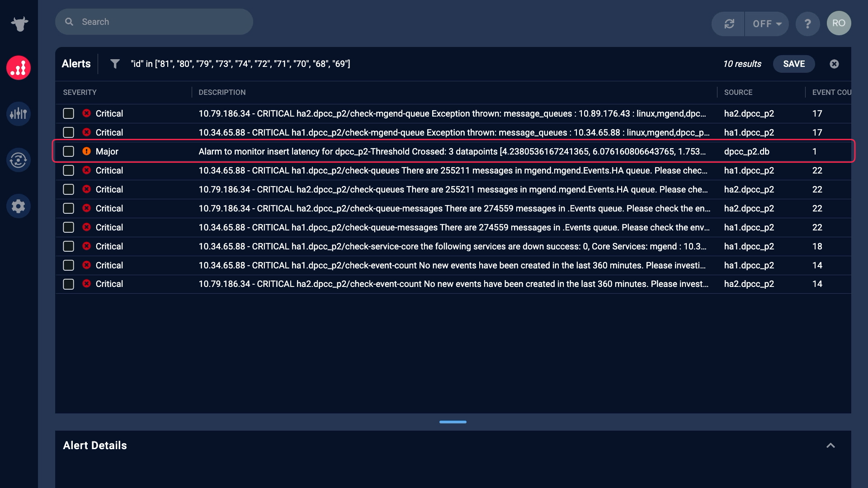Check the check-service-core alert checkbox
The height and width of the screenshot is (488, 868).
[x=68, y=246]
